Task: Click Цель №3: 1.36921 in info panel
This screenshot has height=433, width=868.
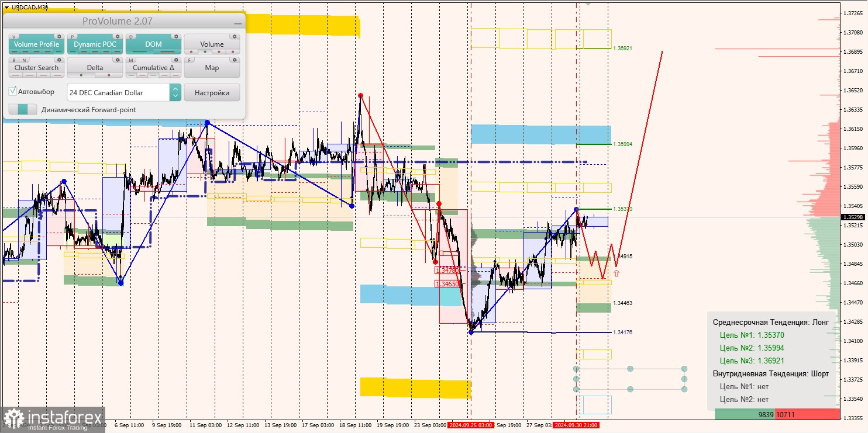Action: pyautogui.click(x=752, y=361)
